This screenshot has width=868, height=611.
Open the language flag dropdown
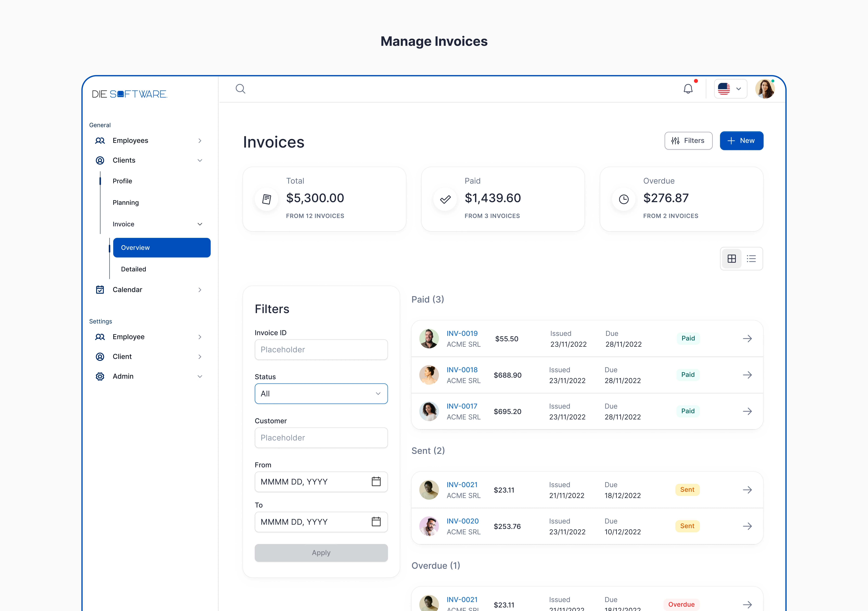pos(730,89)
